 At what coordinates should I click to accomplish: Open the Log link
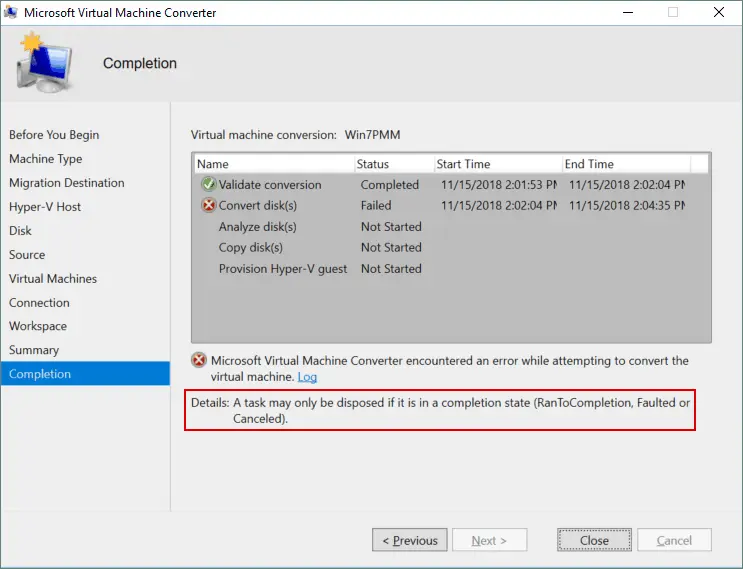pyautogui.click(x=307, y=377)
